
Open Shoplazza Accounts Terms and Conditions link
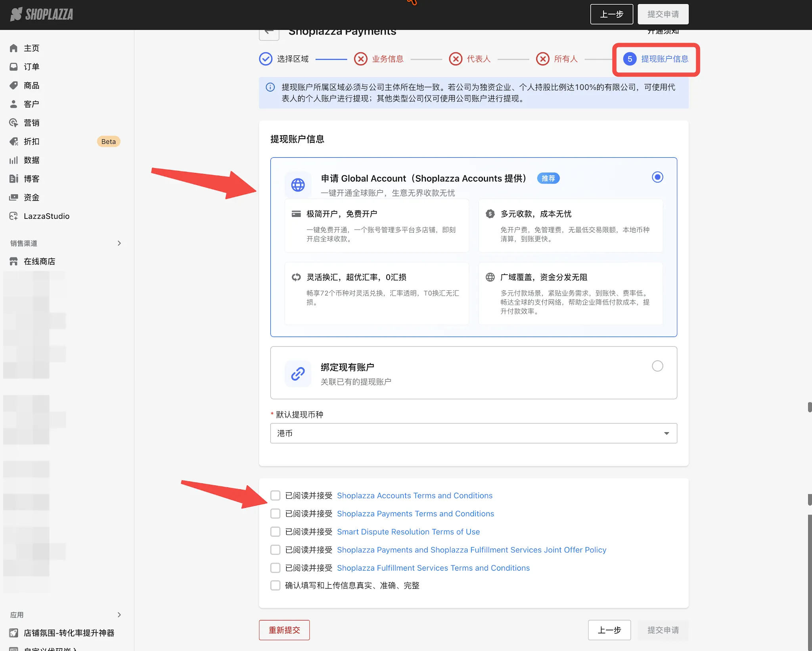[415, 495]
